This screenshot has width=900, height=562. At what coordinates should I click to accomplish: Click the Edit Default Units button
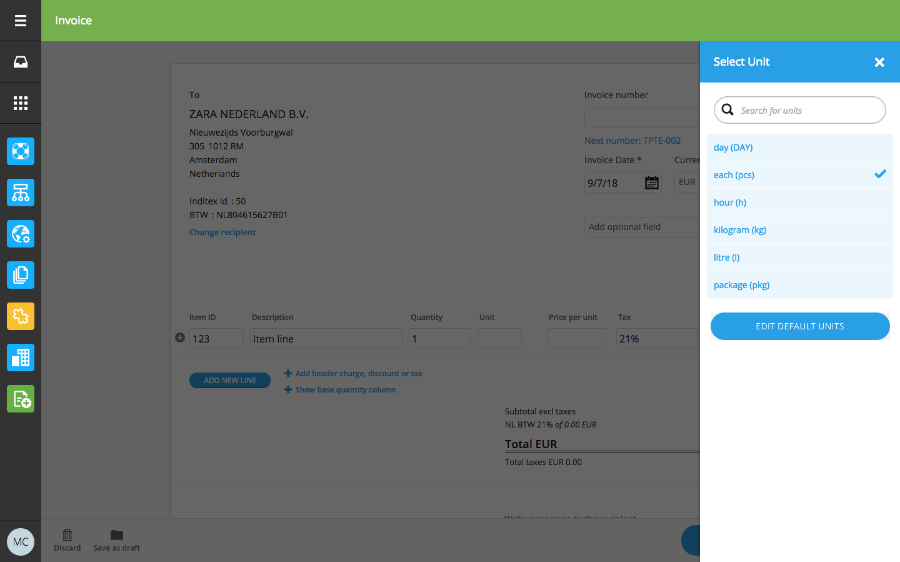[x=800, y=326]
